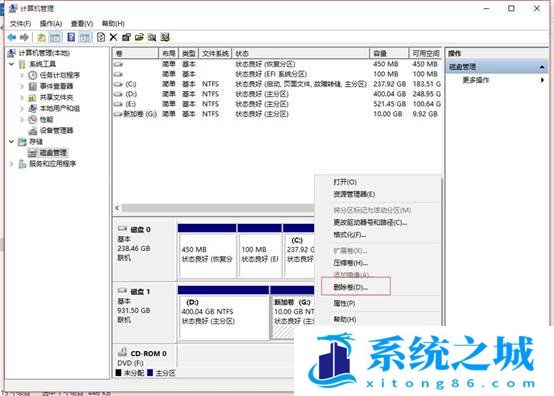554x396 pixels.
Task: Select 任务计划程序 in the tree
Action: click(x=60, y=75)
